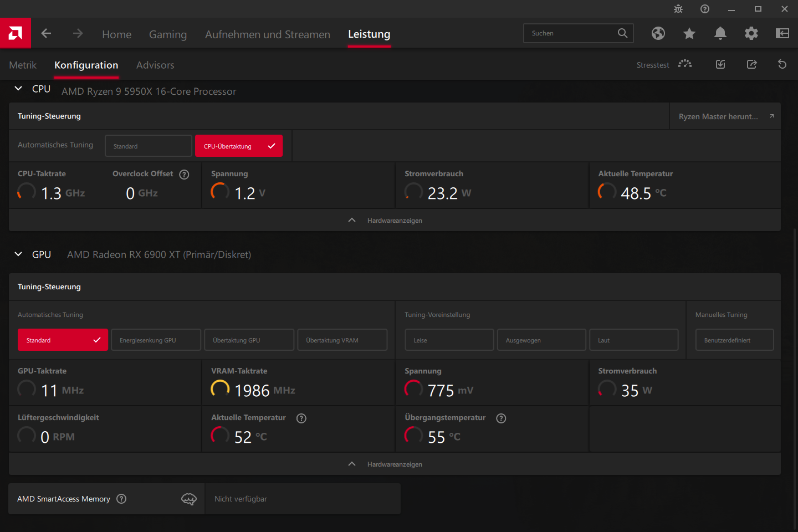Screen dimensions: 798x532
Task: Toggle the sidebar panel icon
Action: click(x=782, y=33)
